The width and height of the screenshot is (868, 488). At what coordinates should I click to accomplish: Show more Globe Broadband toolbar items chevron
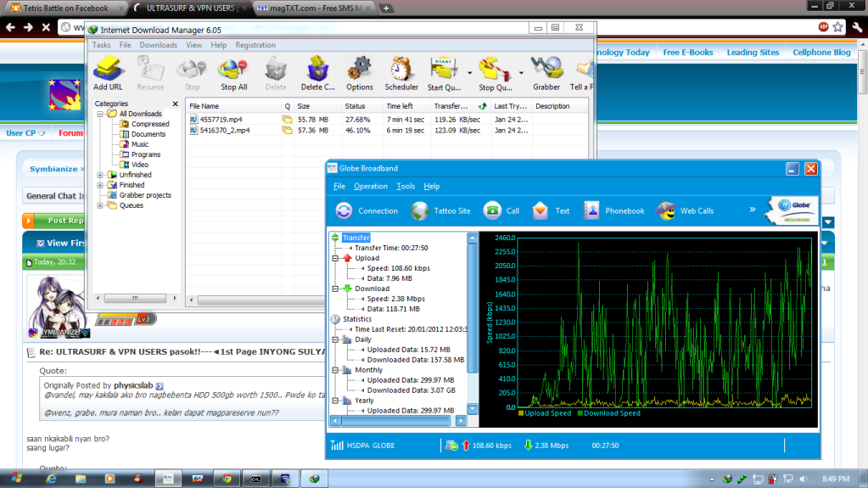click(x=753, y=210)
